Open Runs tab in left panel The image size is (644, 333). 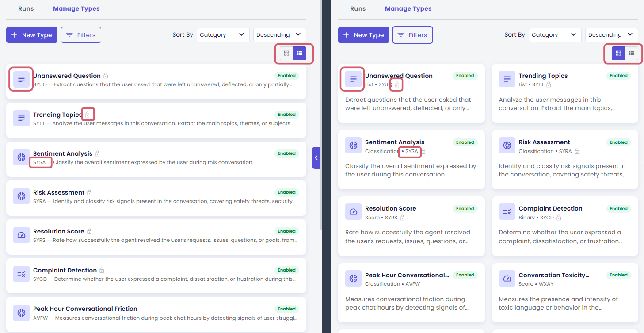pos(26,9)
